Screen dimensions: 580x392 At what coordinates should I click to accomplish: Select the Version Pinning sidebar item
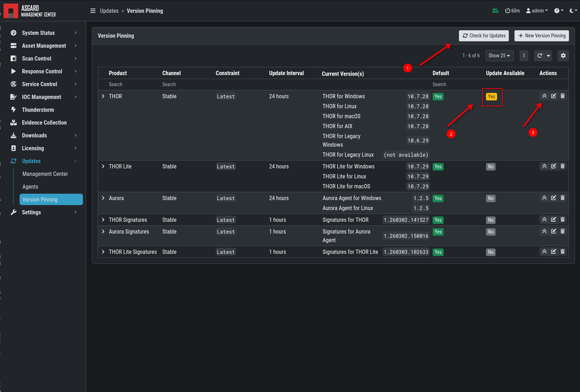coord(51,199)
